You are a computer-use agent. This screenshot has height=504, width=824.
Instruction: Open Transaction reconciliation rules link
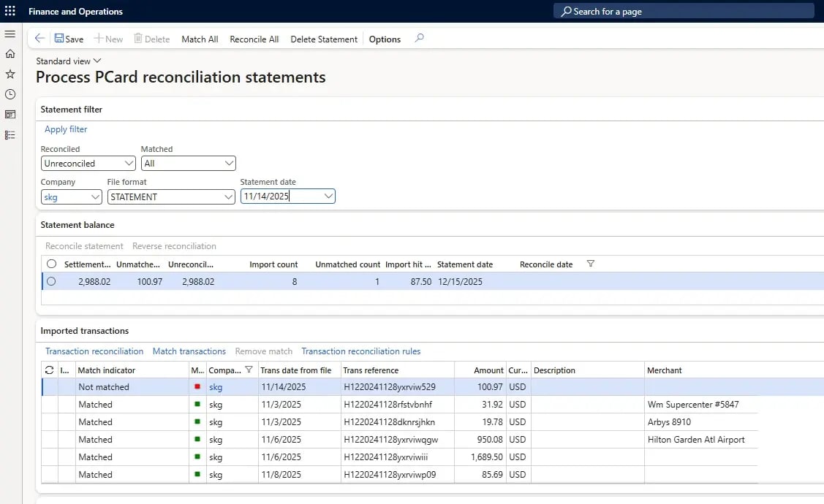coord(360,351)
